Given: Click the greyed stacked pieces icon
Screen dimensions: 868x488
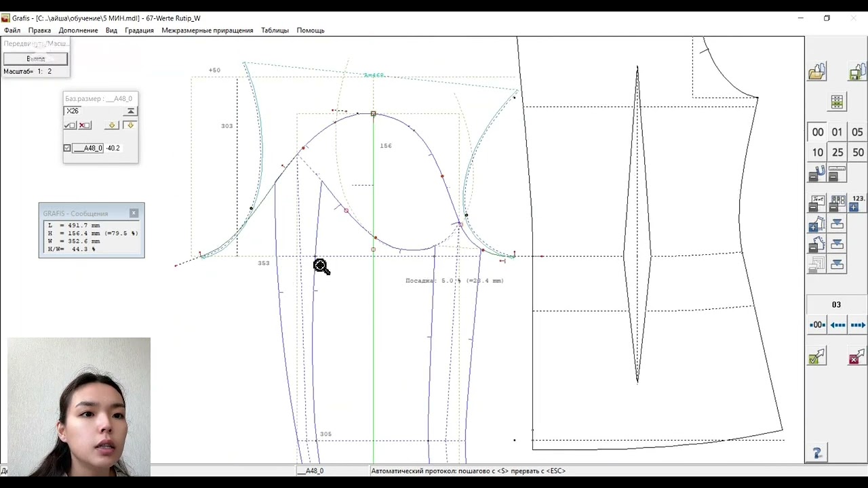Looking at the screenshot, I should pos(816,265).
